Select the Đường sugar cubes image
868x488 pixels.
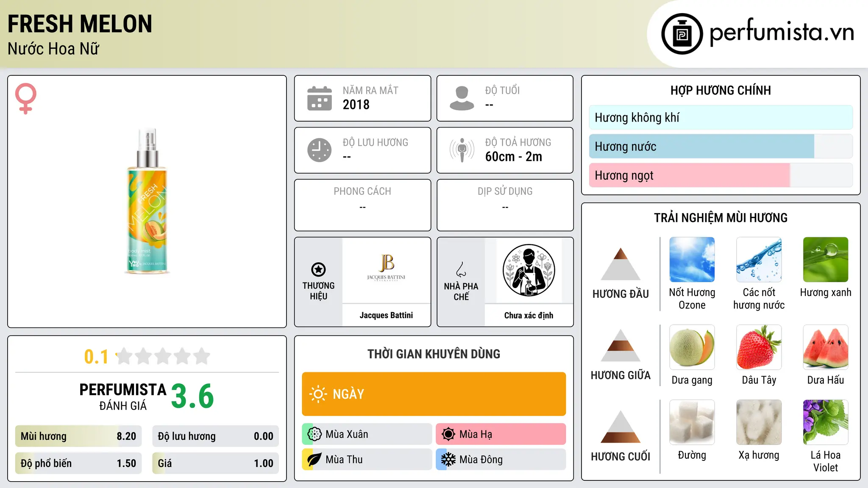[692, 422]
